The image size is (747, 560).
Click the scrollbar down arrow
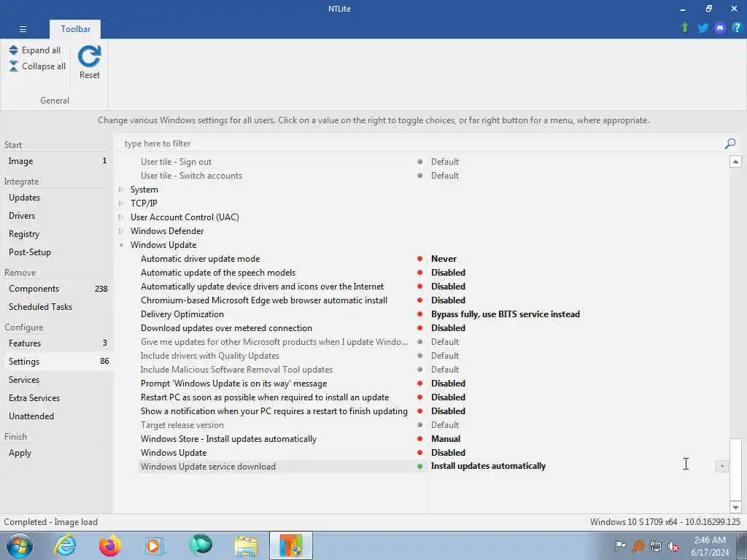pyautogui.click(x=735, y=507)
